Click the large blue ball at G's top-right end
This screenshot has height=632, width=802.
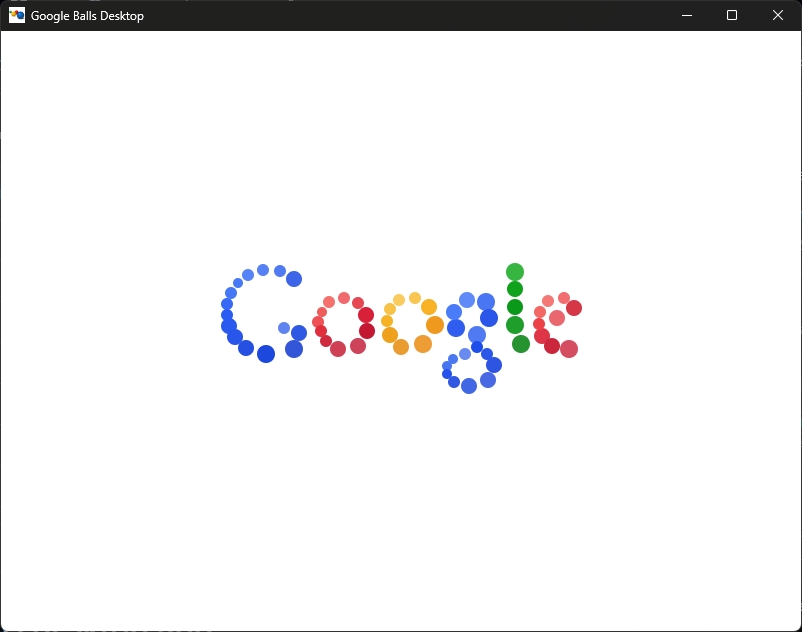pos(294,279)
